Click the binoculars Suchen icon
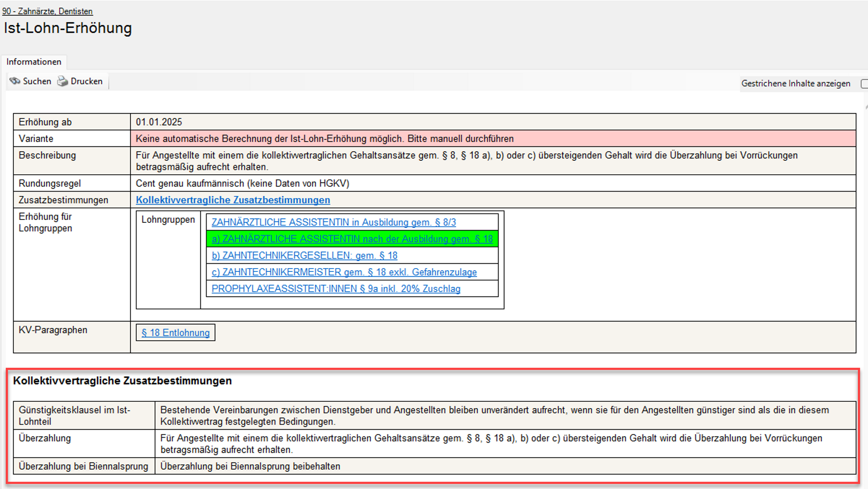This screenshot has height=489, width=868. pyautogui.click(x=15, y=81)
